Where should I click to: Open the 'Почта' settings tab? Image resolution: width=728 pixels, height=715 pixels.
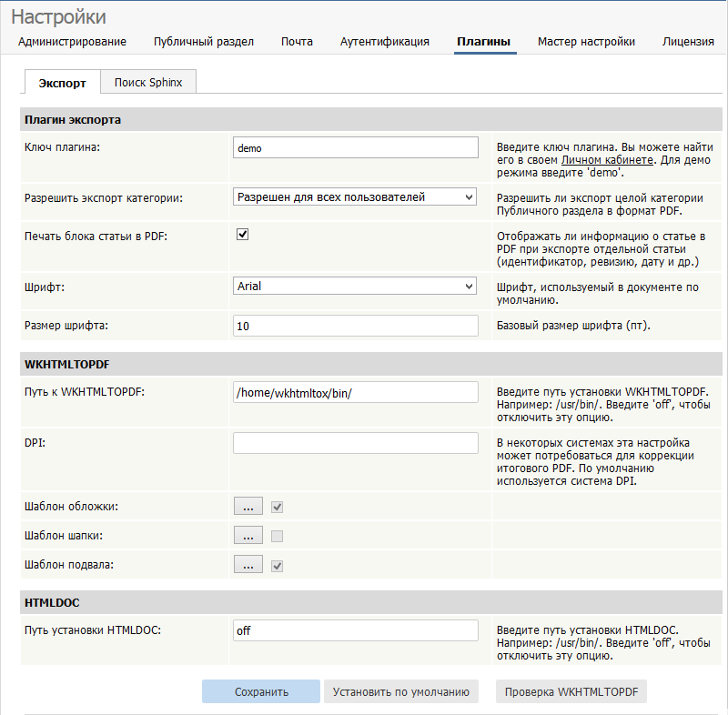tap(297, 41)
